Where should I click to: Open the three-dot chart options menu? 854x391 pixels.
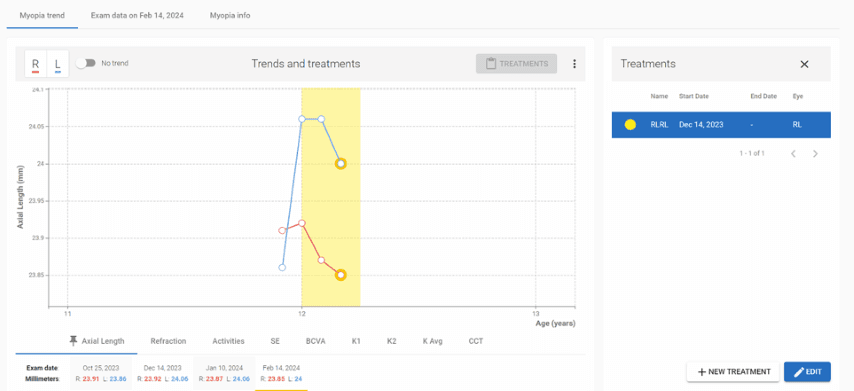[x=574, y=64]
